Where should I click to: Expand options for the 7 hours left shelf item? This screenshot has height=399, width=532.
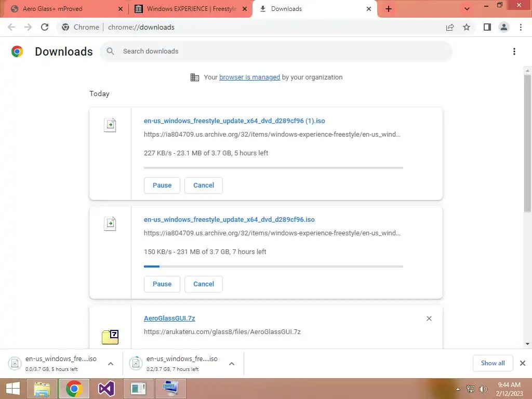[232, 364]
